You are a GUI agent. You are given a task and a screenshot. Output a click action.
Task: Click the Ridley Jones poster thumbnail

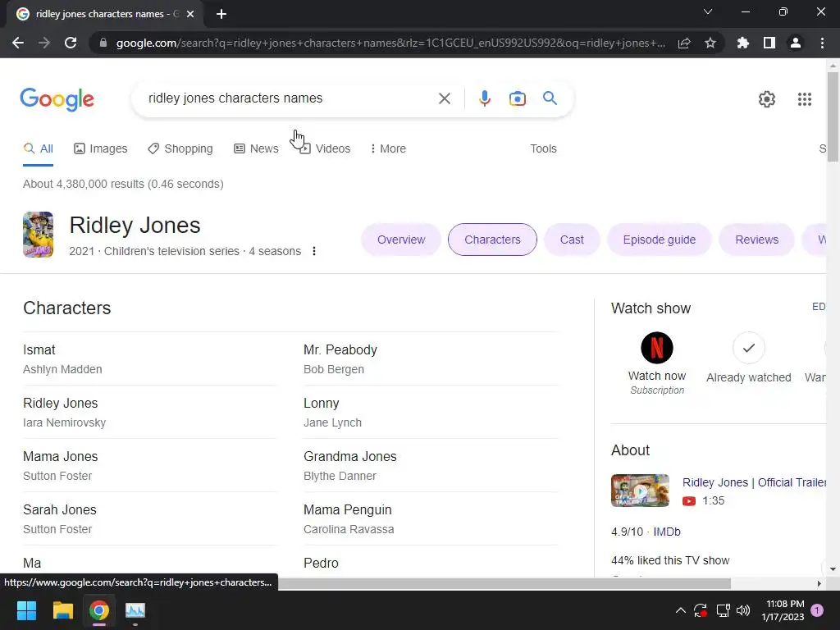tap(38, 235)
